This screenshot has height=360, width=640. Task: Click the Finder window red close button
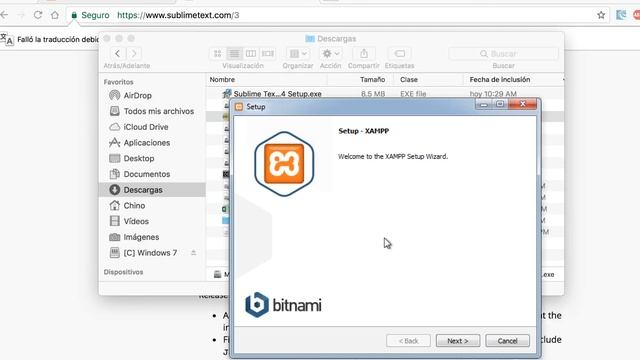(107, 38)
